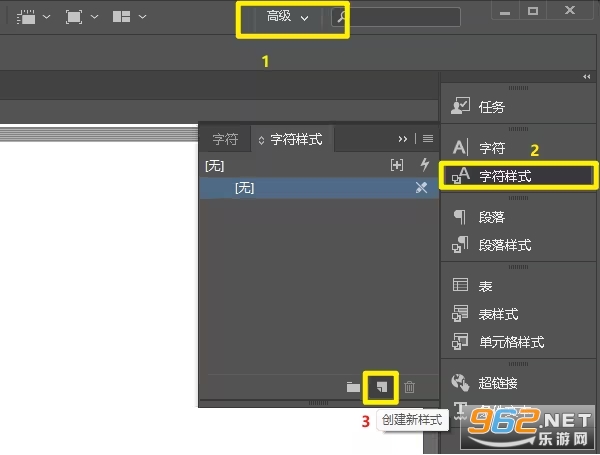Open the 字符样式 panel in the dock
This screenshot has height=455, width=600.
[x=518, y=176]
